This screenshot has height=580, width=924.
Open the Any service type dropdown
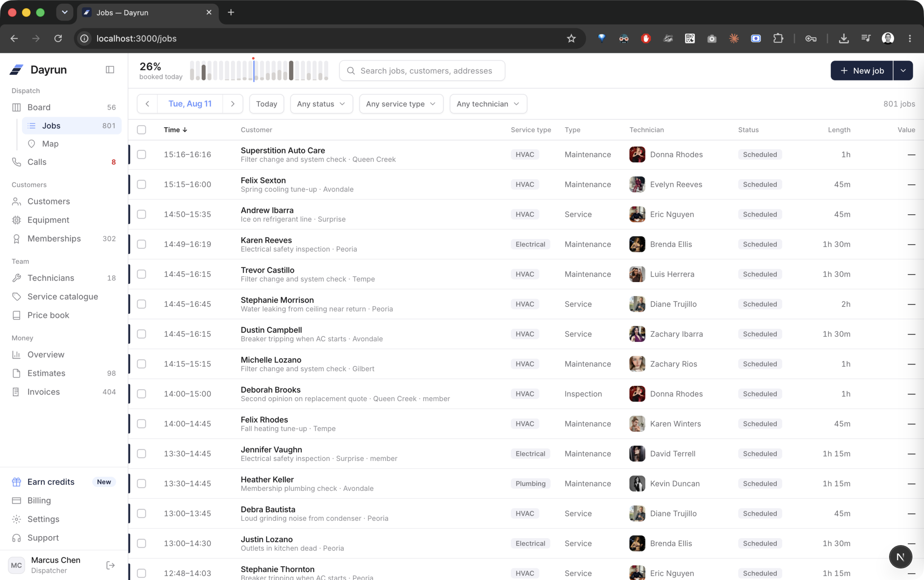point(401,104)
